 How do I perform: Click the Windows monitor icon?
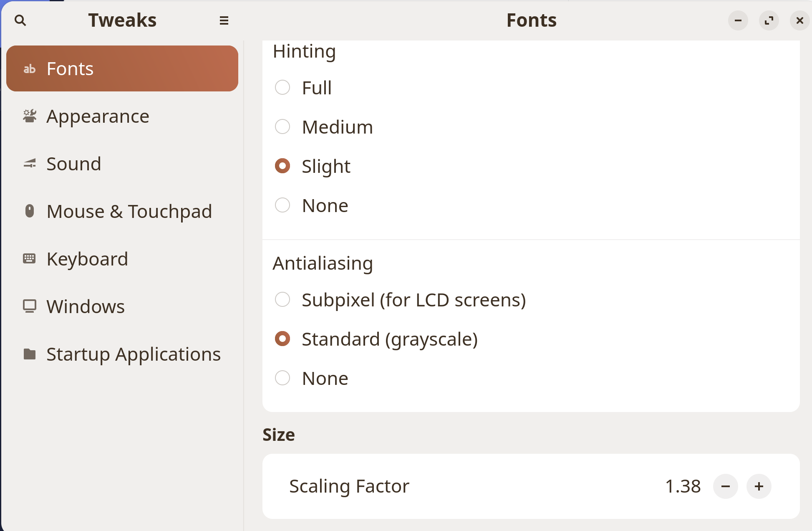29,306
